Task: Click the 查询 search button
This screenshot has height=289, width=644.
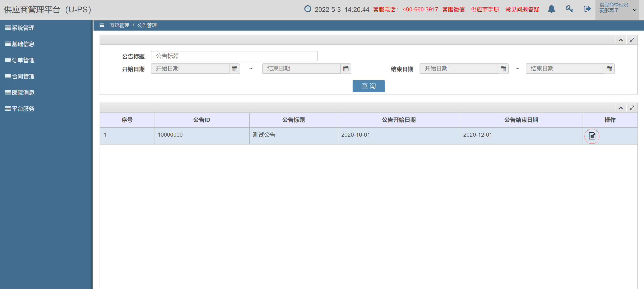Action: [x=369, y=86]
